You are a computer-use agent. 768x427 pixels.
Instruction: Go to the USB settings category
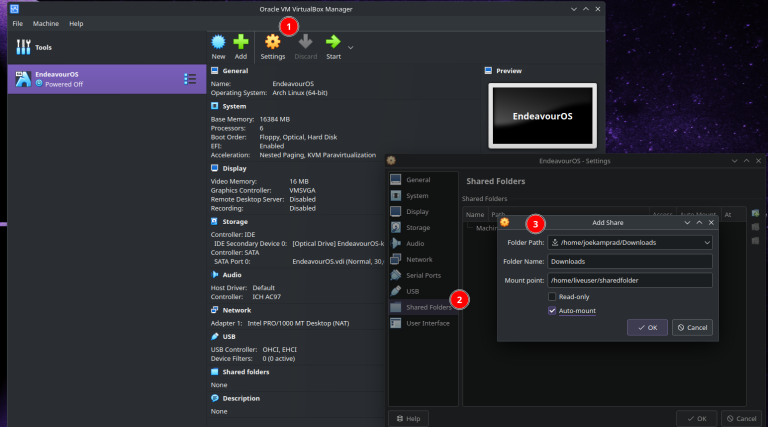coord(412,291)
